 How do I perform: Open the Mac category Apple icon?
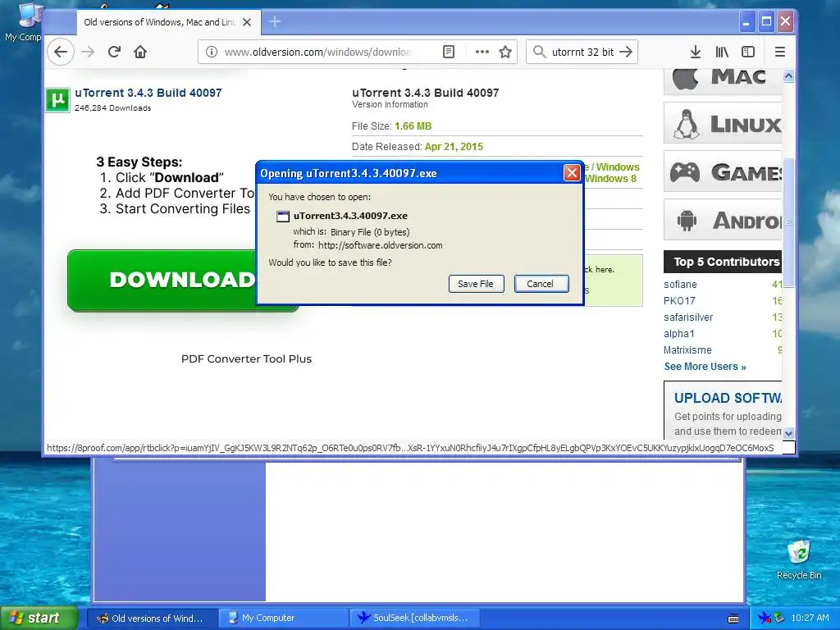tap(685, 79)
